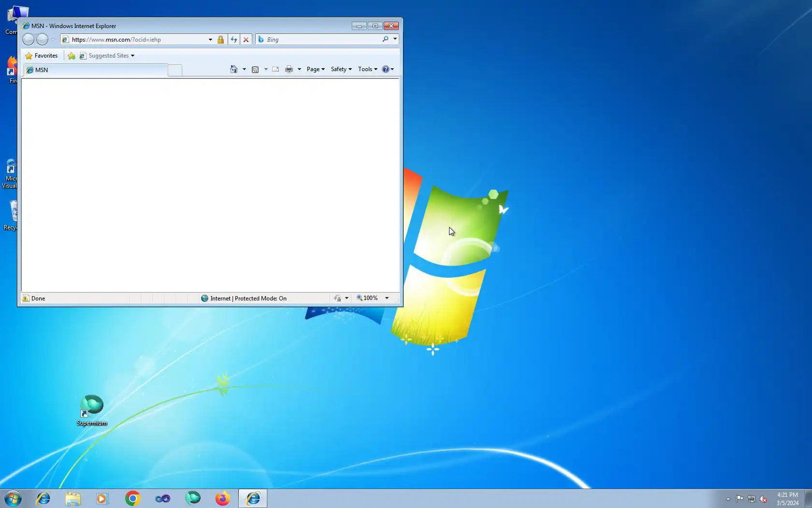
Task: Minimize the Internet Explorer window
Action: (359, 26)
